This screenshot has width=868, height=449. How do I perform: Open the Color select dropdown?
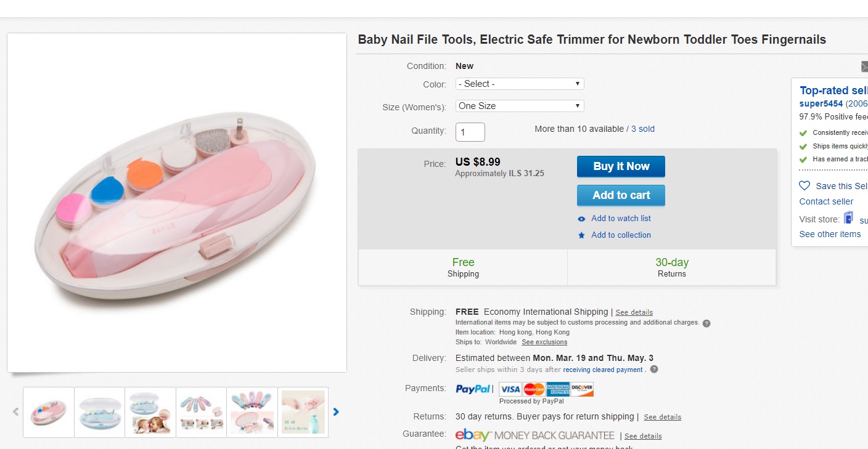520,84
